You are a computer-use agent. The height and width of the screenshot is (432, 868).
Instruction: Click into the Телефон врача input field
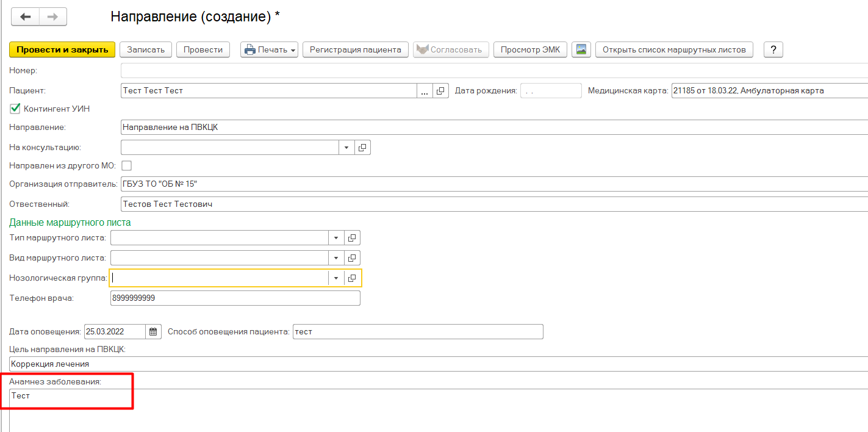pos(235,298)
